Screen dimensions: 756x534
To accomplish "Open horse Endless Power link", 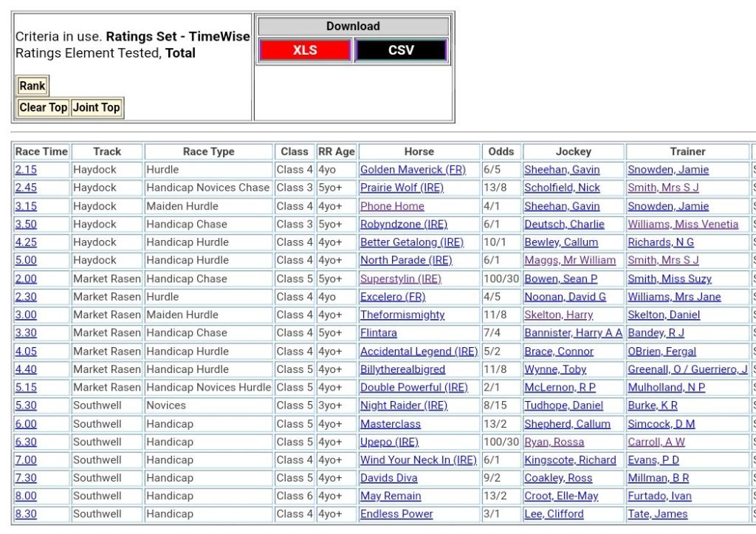I will click(396, 514).
